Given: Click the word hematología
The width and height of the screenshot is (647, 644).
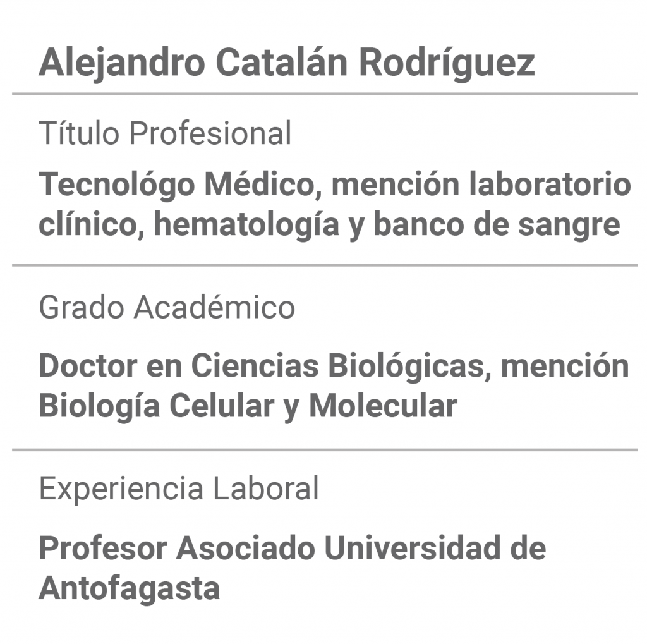Looking at the screenshot, I should [x=246, y=224].
